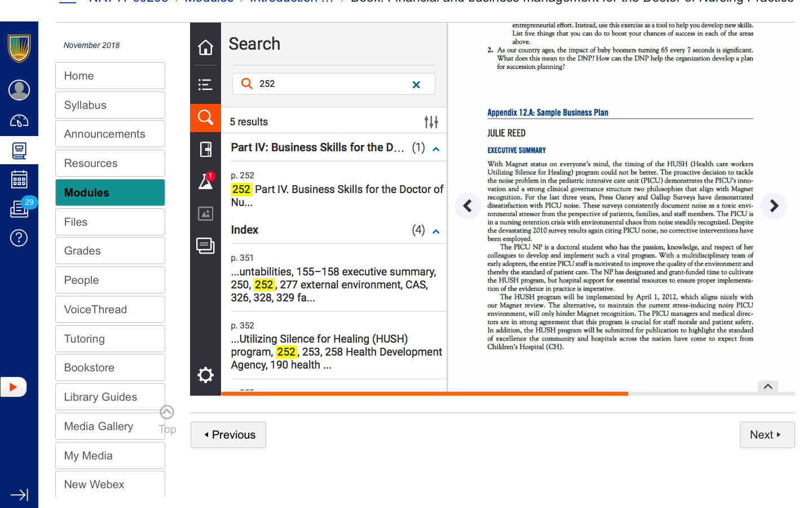Go to the next book page arrow
Screen dimensions: 812x508
pyautogui.click(x=774, y=206)
